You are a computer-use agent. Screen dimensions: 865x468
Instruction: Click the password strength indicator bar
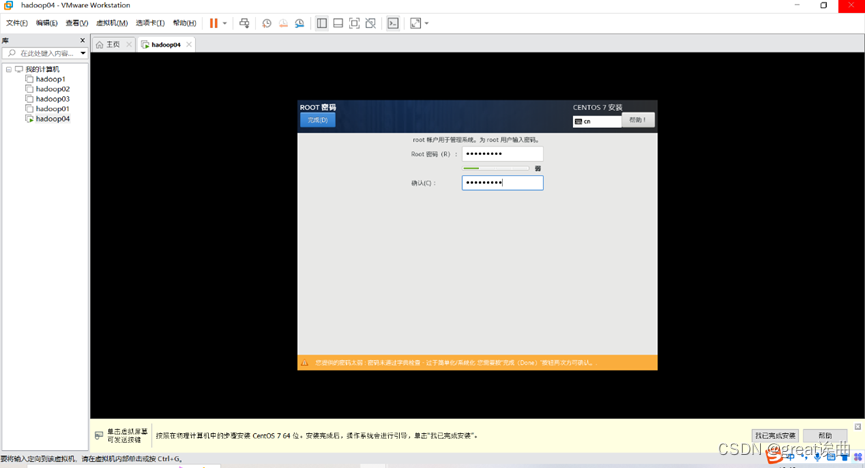[496, 168]
